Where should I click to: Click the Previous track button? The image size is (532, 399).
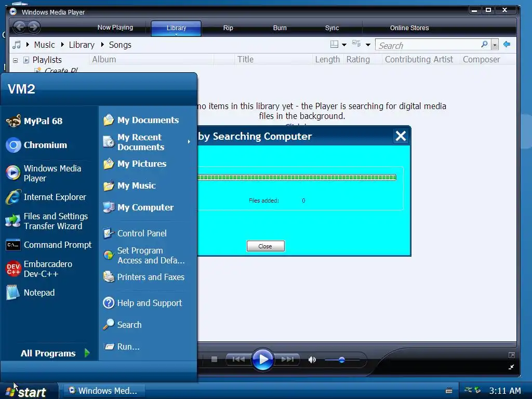238,359
